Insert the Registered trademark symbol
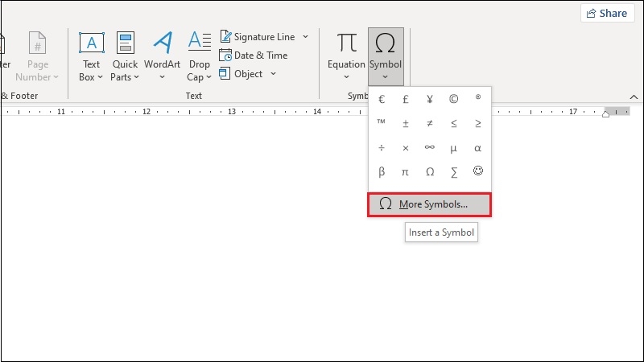 coord(477,97)
